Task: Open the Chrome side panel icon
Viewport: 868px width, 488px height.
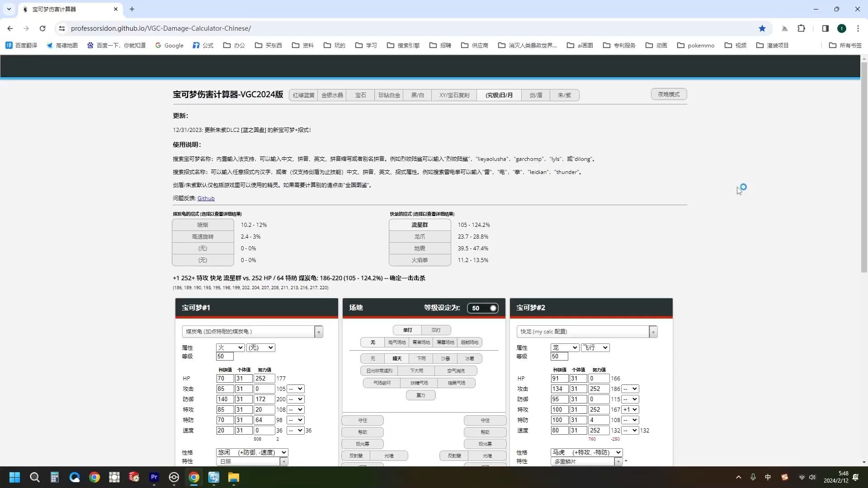Action: point(825,28)
